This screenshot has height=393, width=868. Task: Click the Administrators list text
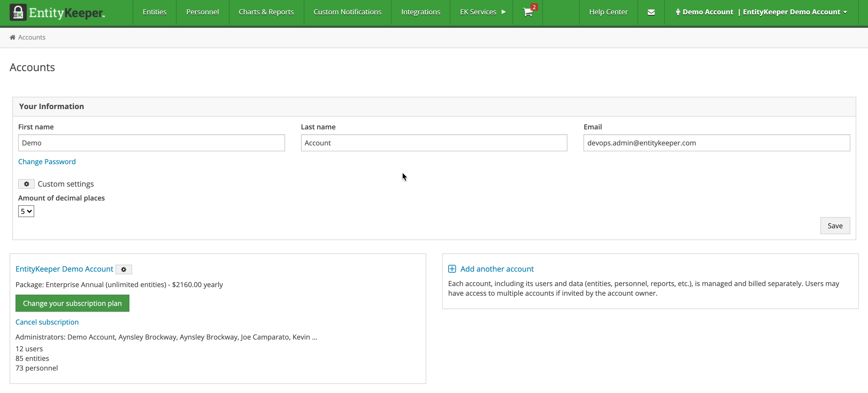(x=166, y=337)
